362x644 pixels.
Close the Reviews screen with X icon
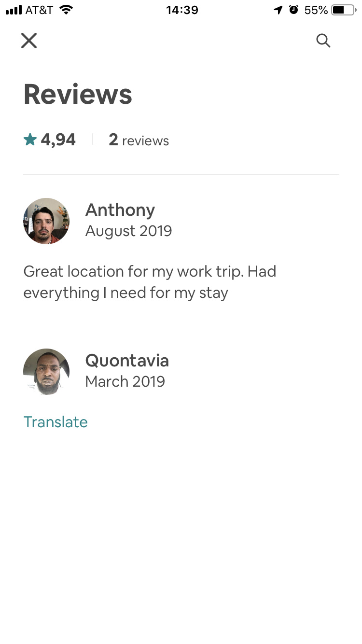(x=29, y=41)
